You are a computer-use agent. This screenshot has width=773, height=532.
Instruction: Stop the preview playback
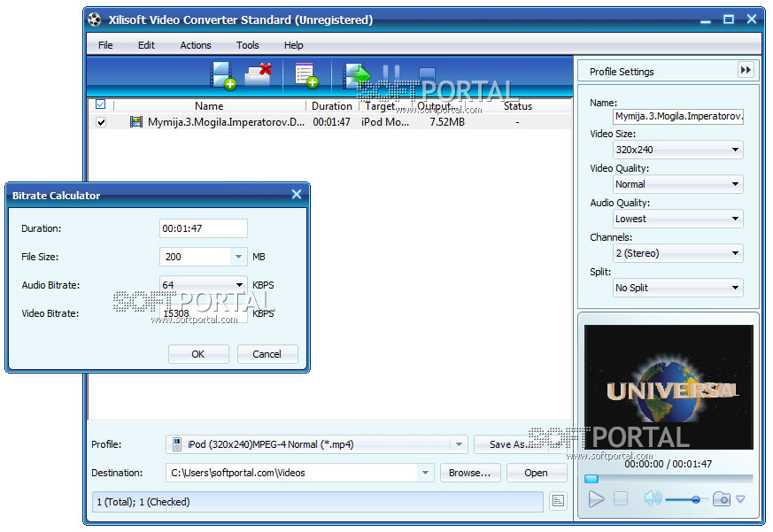pos(621,498)
